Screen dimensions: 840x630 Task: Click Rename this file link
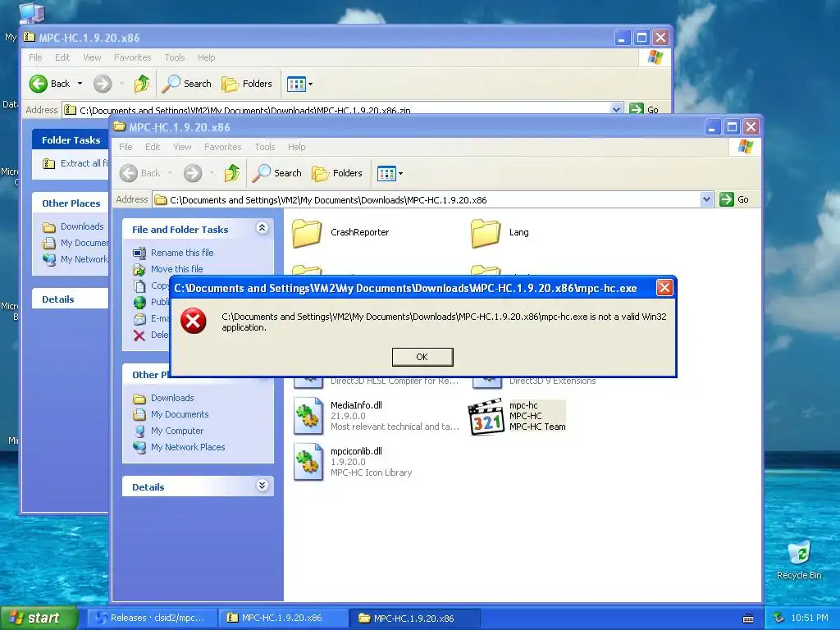click(x=182, y=253)
